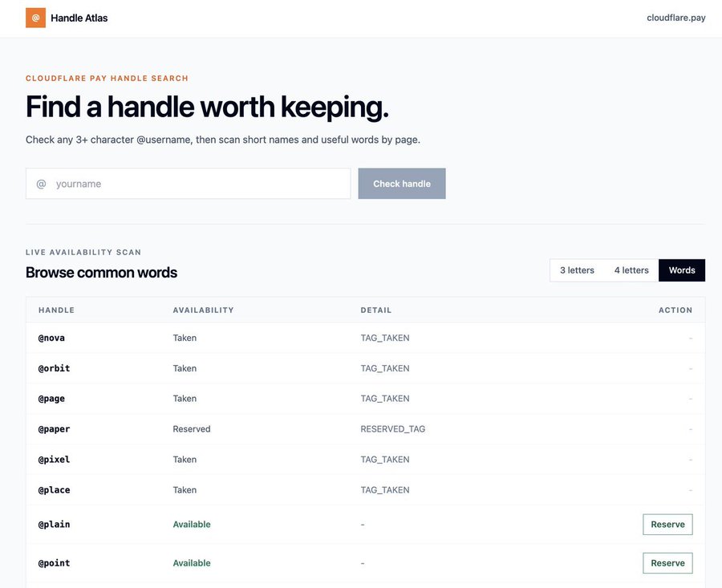The image size is (722, 588).
Task: Select the @plain handle cell
Action: click(x=54, y=525)
